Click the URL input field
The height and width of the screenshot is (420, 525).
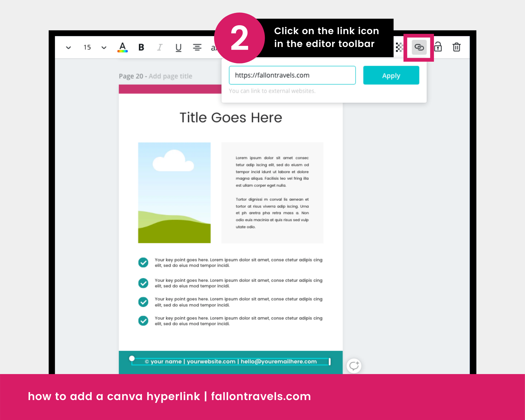[x=292, y=75]
